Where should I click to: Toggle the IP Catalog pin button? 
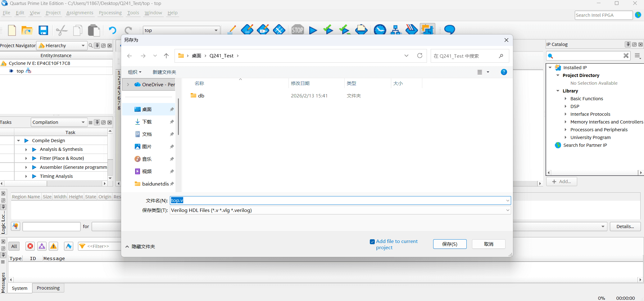pos(628,44)
